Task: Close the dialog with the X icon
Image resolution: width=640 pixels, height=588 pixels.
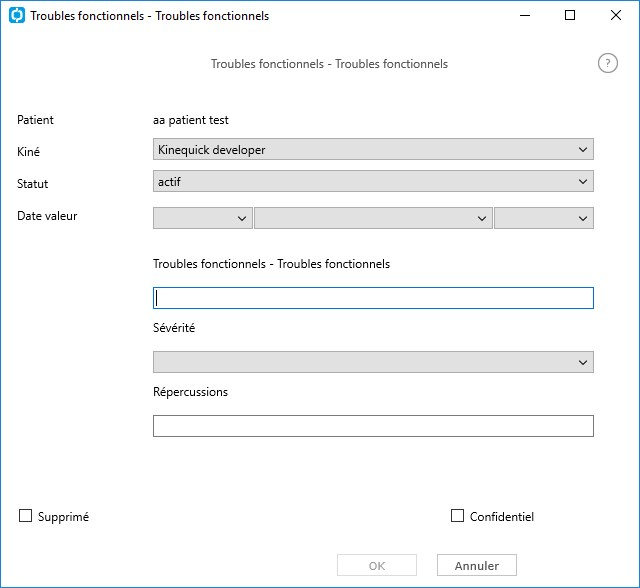Action: pyautogui.click(x=616, y=16)
